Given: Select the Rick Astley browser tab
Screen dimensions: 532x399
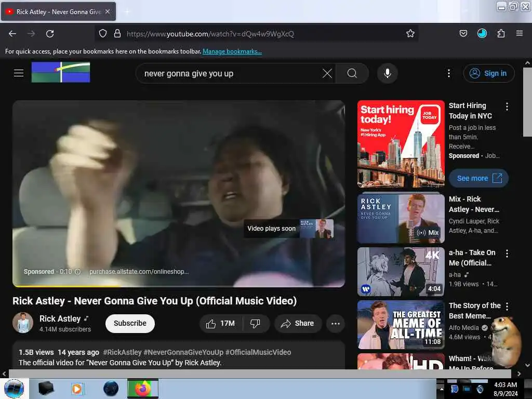Looking at the screenshot, I should coord(58,11).
